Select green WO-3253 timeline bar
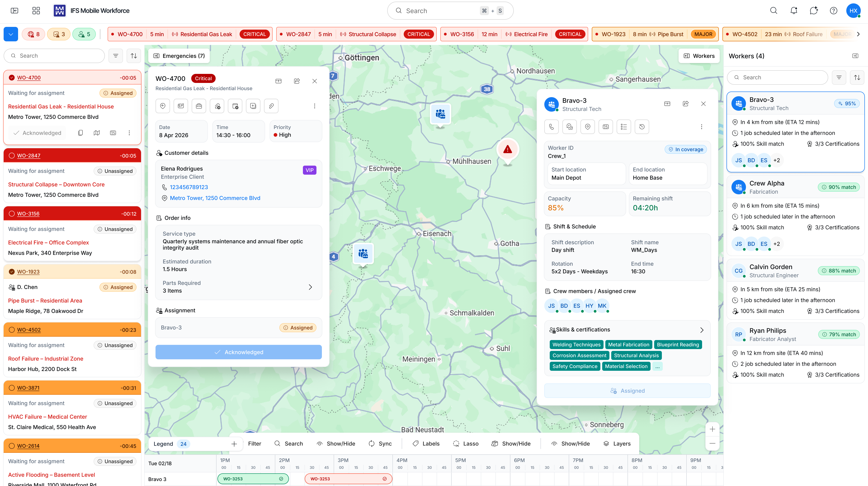This screenshot has width=868, height=486. point(253,479)
